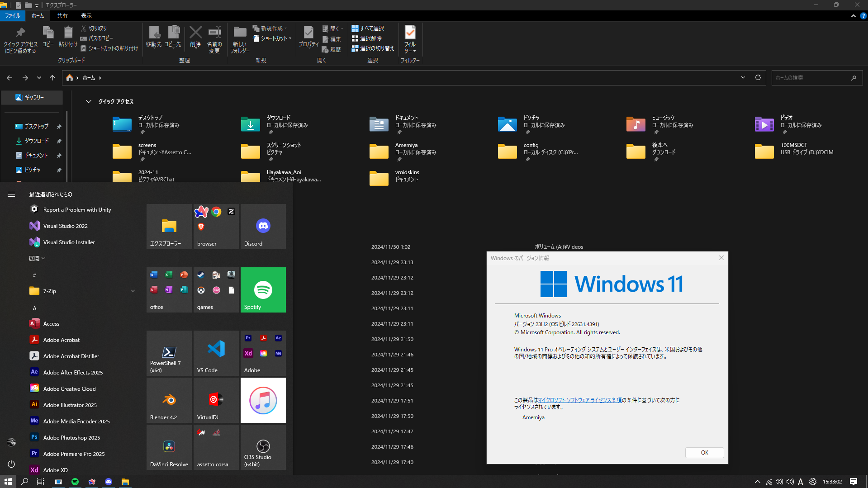Open the ミュージック quick access folder
The image size is (868, 488).
tap(660, 123)
